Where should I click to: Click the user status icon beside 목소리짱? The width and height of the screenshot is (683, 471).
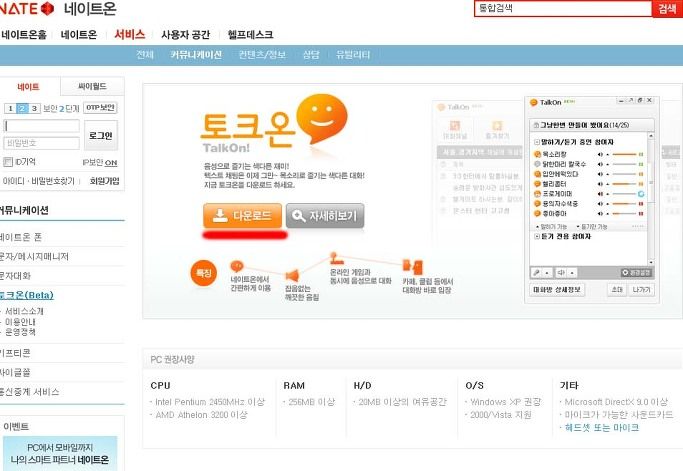537,154
